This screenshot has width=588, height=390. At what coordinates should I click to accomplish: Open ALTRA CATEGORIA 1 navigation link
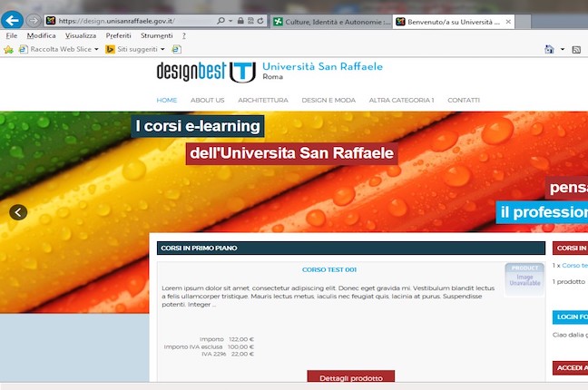401,100
